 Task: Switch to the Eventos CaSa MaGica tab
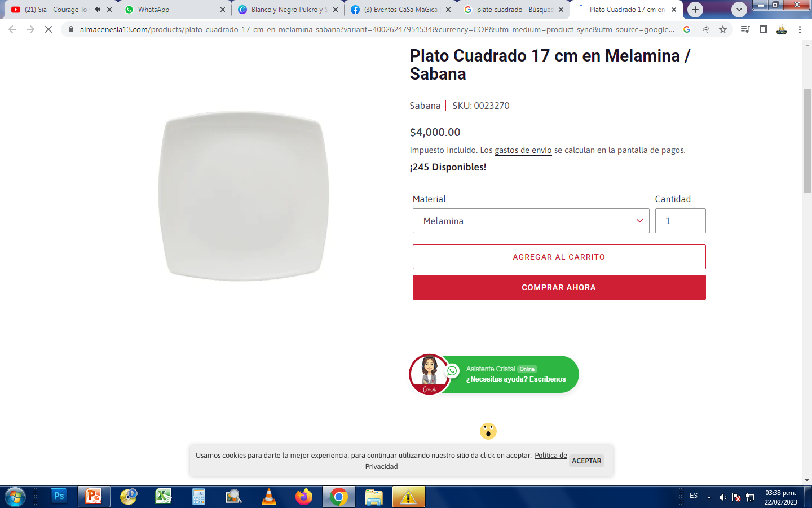[400, 10]
